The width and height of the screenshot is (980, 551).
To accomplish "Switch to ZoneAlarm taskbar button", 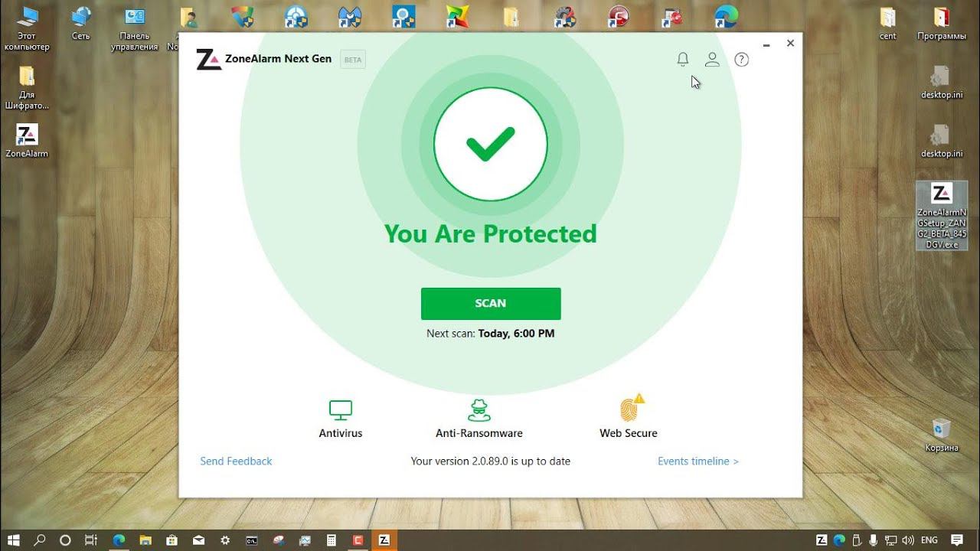I will 384,540.
